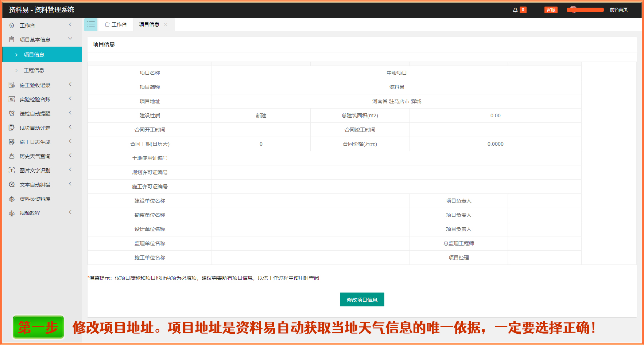Click the 施工验收记录 sidebar icon
The width and height of the screenshot is (644, 345).
coord(12,85)
